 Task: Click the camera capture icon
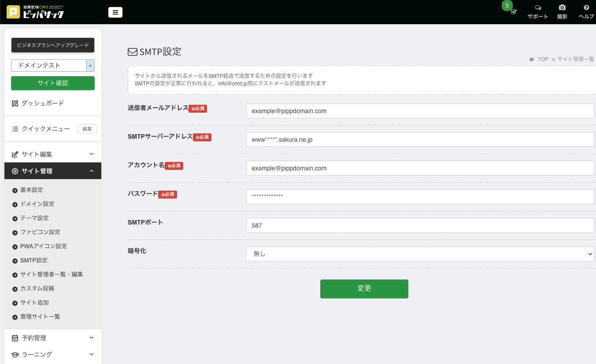click(x=562, y=8)
